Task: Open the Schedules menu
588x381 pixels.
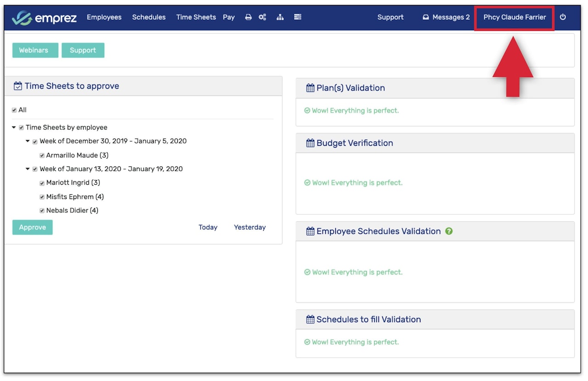Action: [x=149, y=17]
